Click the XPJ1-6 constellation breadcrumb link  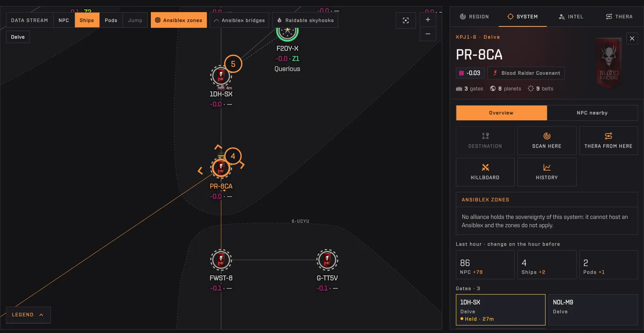point(466,37)
